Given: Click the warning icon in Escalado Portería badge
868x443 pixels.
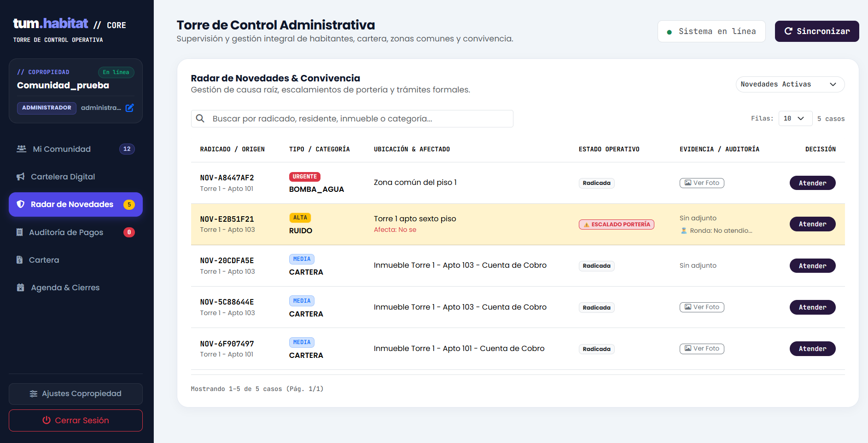Looking at the screenshot, I should (587, 224).
